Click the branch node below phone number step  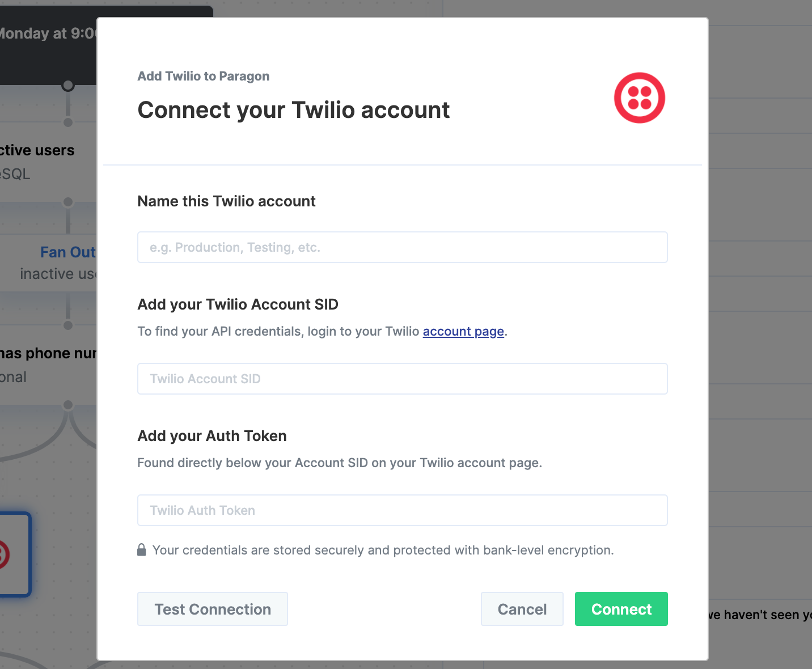point(68,405)
